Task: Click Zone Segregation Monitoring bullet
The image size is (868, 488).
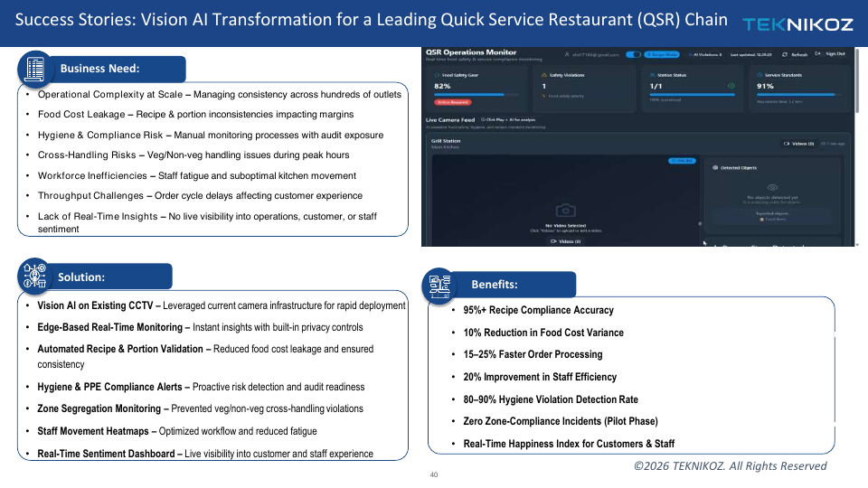Action: (x=200, y=408)
